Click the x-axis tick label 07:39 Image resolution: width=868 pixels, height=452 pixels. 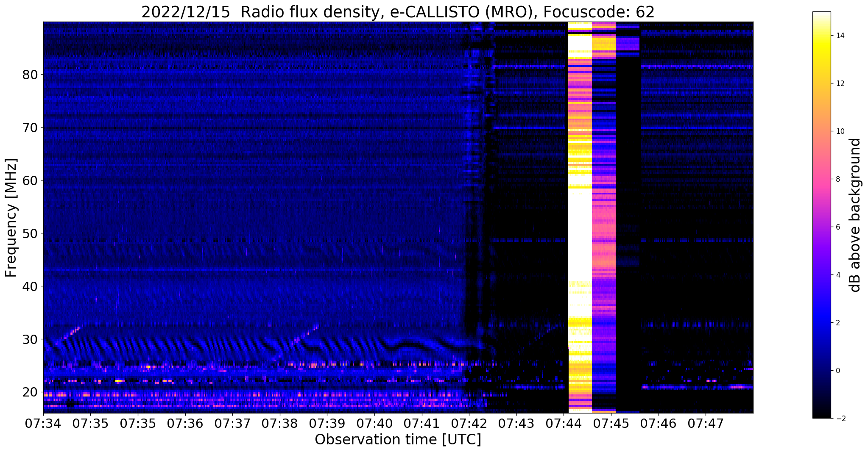(327, 423)
